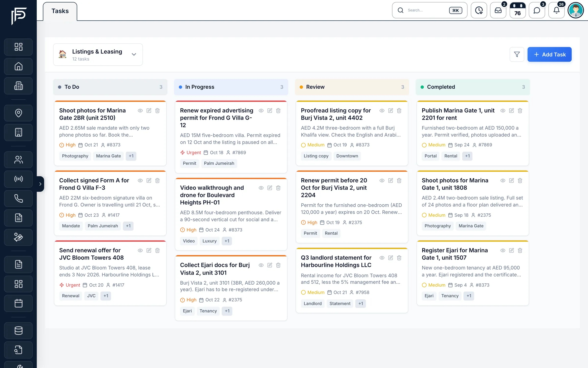The image size is (588, 368).
Task: Expand +1 tags on Send renewal offer card
Action: point(106,296)
